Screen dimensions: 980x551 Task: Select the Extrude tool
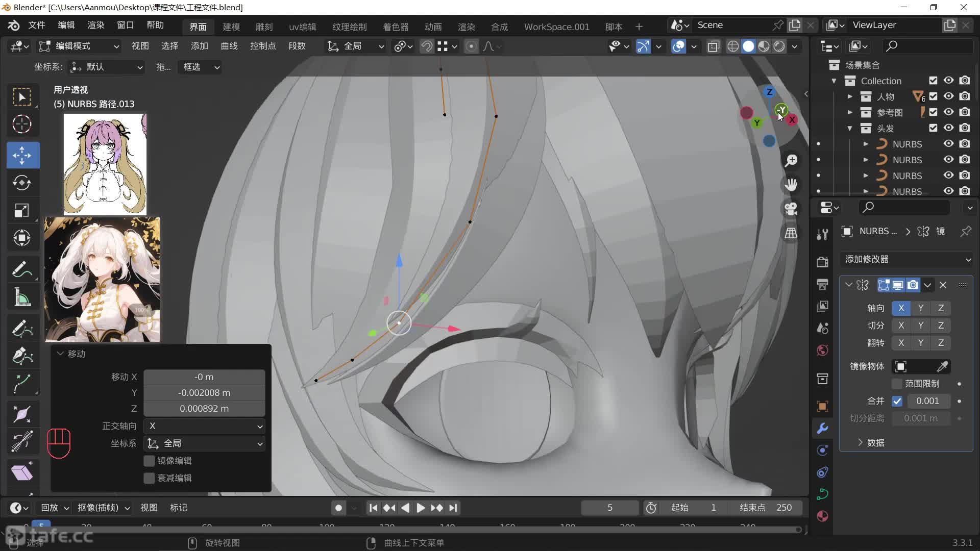22,383
